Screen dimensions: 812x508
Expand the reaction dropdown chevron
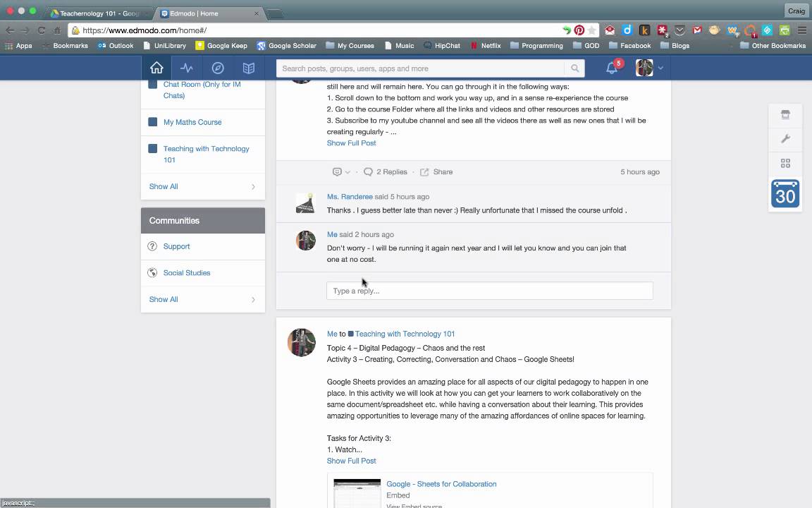[x=347, y=172]
